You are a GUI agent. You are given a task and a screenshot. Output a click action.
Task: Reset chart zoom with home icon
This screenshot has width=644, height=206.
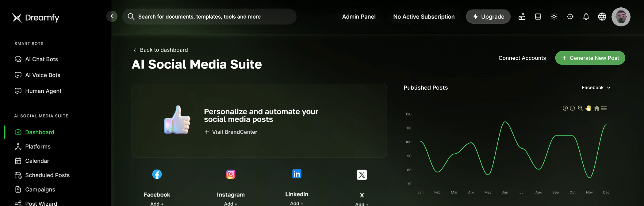596,108
